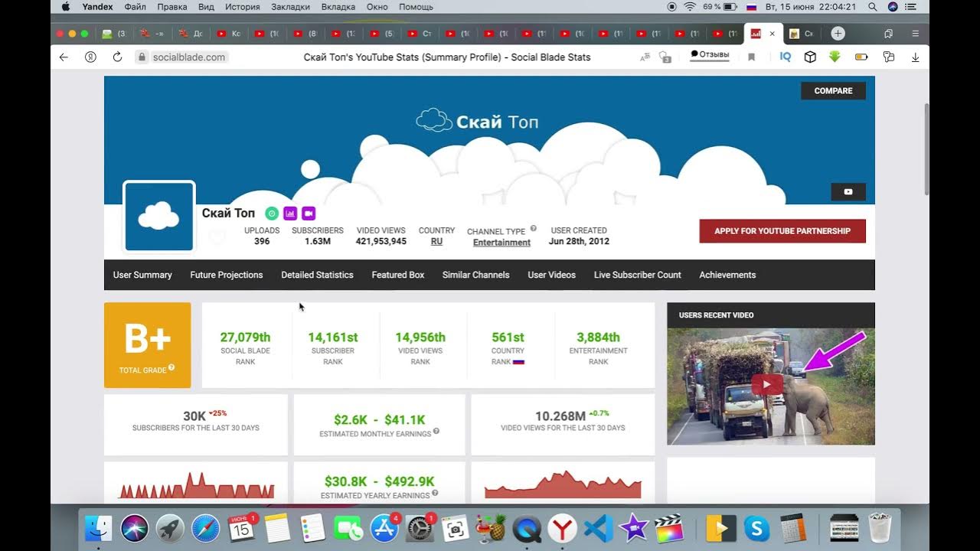
Task: Click the 421,953,945 video views value
Action: (x=381, y=241)
